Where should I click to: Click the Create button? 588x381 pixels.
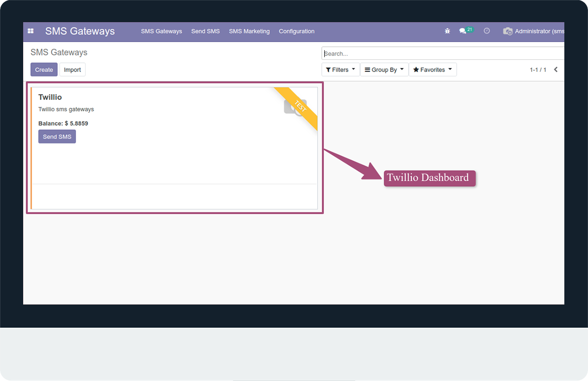[44, 69]
